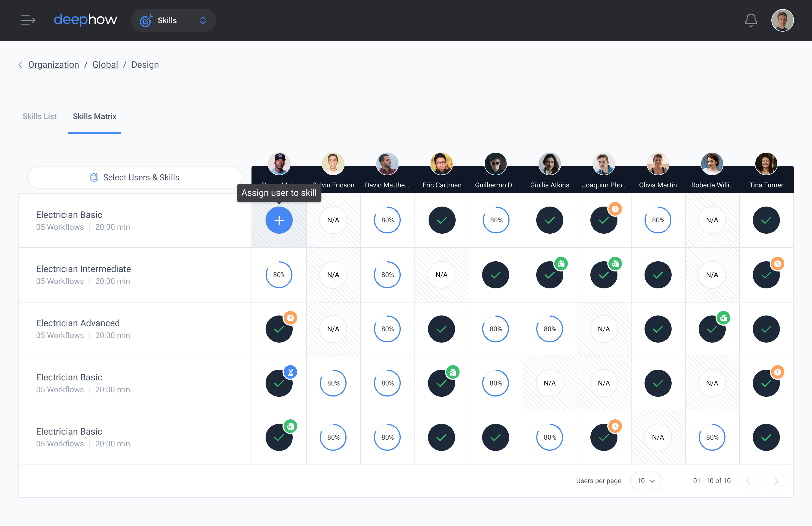Click the green document badge on Giullia's Intermediate cell
812x526 pixels.
(561, 264)
